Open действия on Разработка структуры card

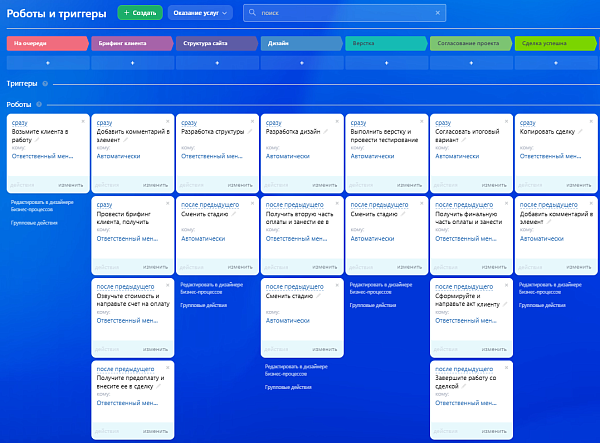point(191,185)
